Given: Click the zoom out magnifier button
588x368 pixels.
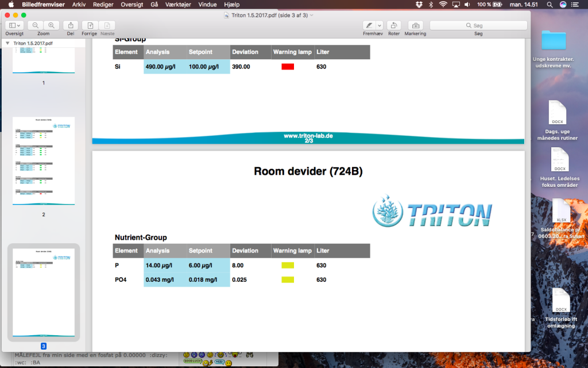Looking at the screenshot, I should click(36, 25).
